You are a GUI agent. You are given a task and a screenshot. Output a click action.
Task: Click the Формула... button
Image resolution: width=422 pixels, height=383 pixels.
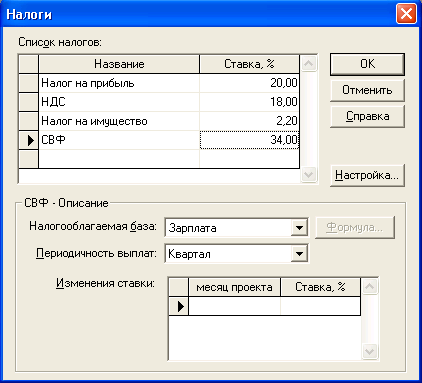point(355,228)
